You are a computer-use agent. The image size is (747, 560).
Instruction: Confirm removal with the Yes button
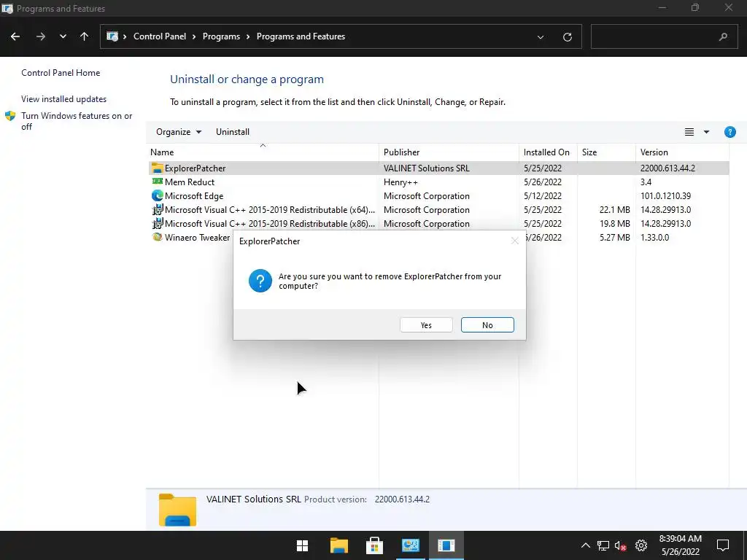coord(426,324)
